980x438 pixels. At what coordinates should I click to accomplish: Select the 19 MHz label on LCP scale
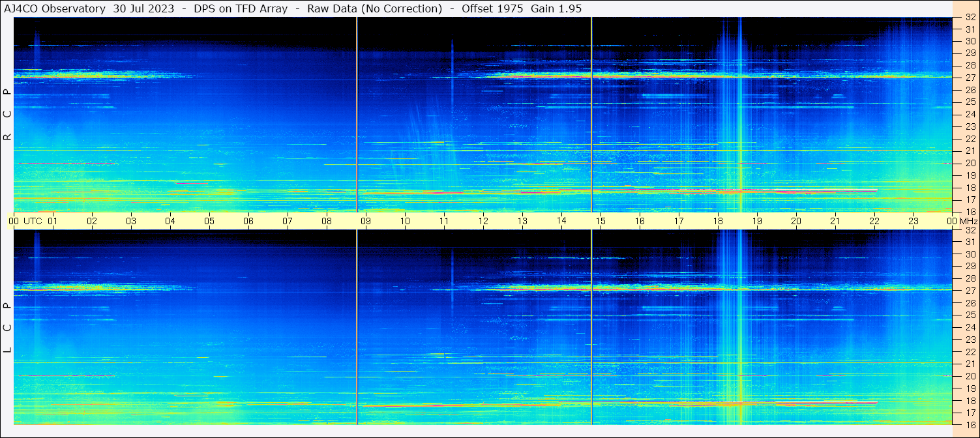tap(970, 388)
